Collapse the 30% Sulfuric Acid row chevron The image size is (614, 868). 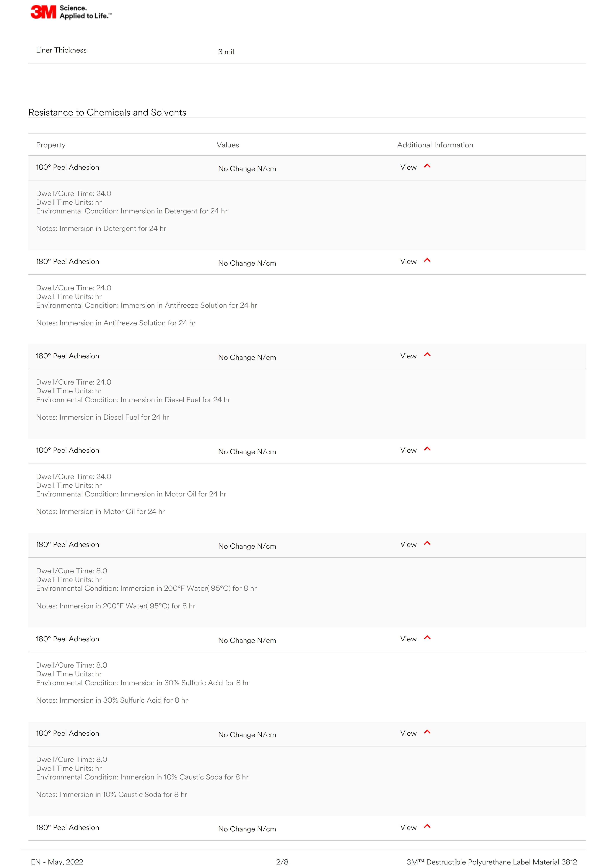(427, 637)
